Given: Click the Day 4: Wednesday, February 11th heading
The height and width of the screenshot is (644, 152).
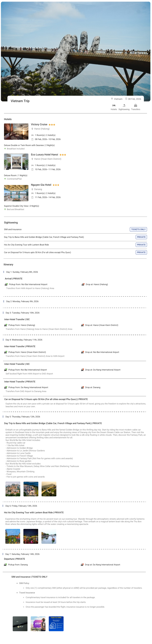Looking at the screenshot, I should click(x=24, y=340).
